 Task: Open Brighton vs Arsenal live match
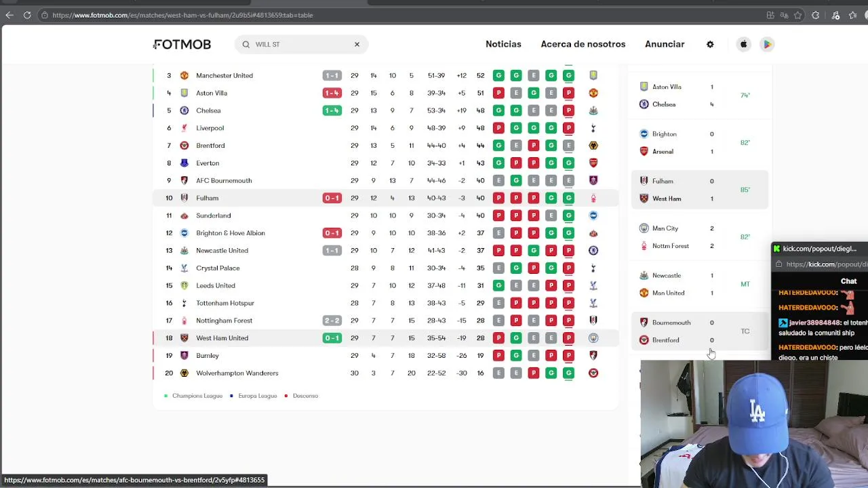[x=701, y=143]
